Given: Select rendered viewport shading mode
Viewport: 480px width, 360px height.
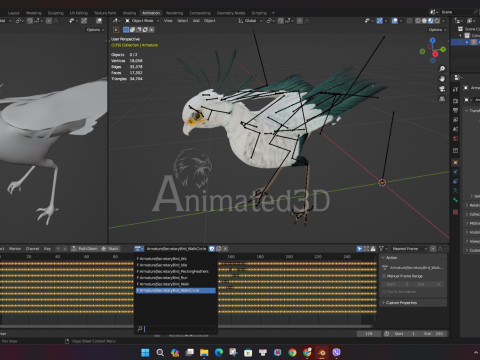Looking at the screenshot, I should 437,21.
